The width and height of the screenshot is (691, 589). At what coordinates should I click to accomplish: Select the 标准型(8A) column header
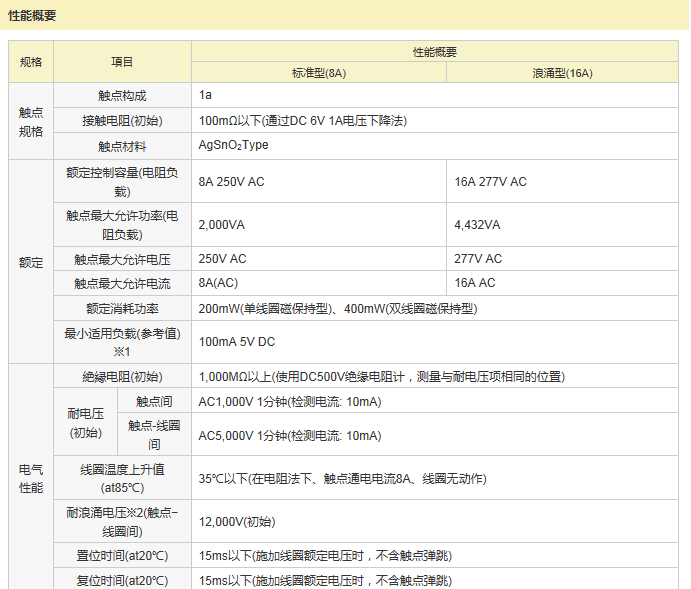[318, 73]
